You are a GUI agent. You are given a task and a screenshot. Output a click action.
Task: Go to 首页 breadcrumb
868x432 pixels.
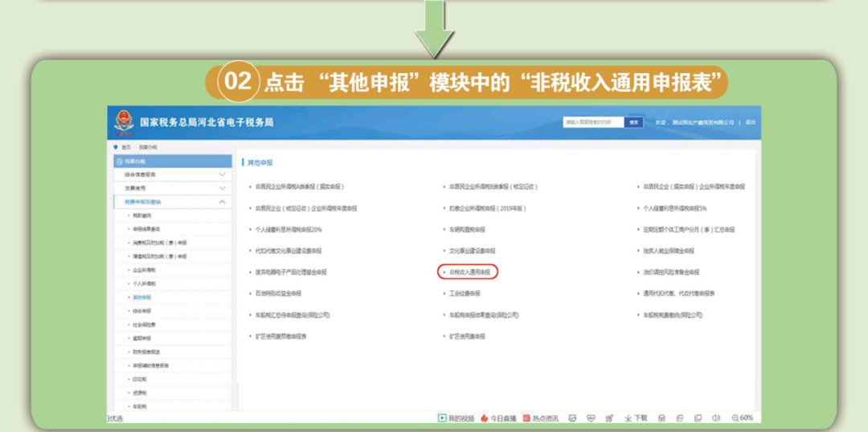pos(126,147)
